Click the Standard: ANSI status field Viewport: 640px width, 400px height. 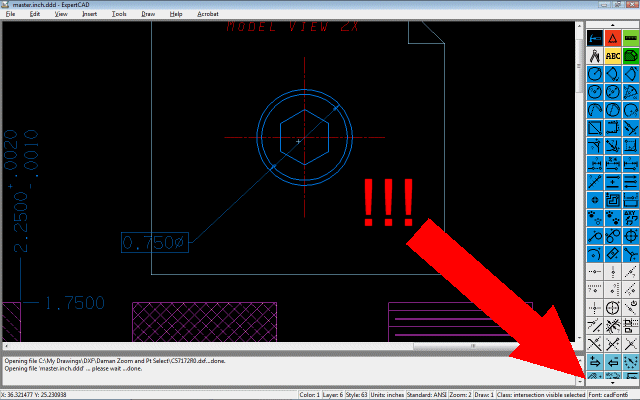click(427, 395)
